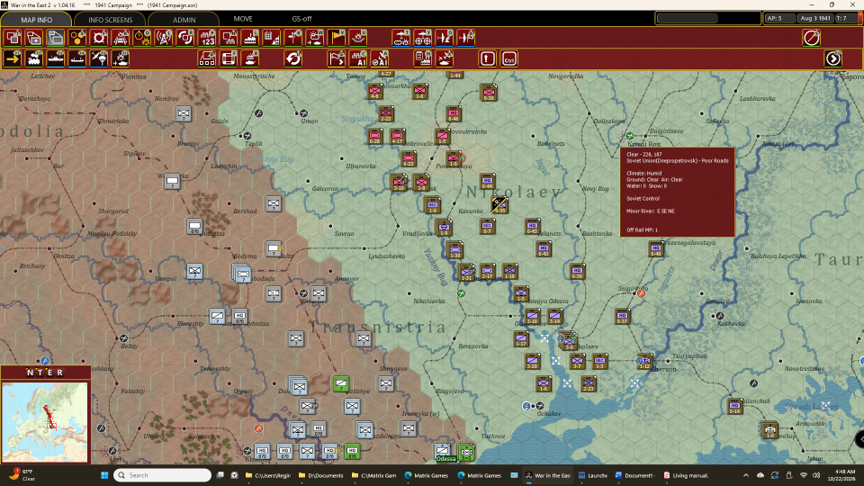Viewport: 864px width, 486px height.
Task: Select the large ship naval transport icon
Action: click(x=56, y=58)
